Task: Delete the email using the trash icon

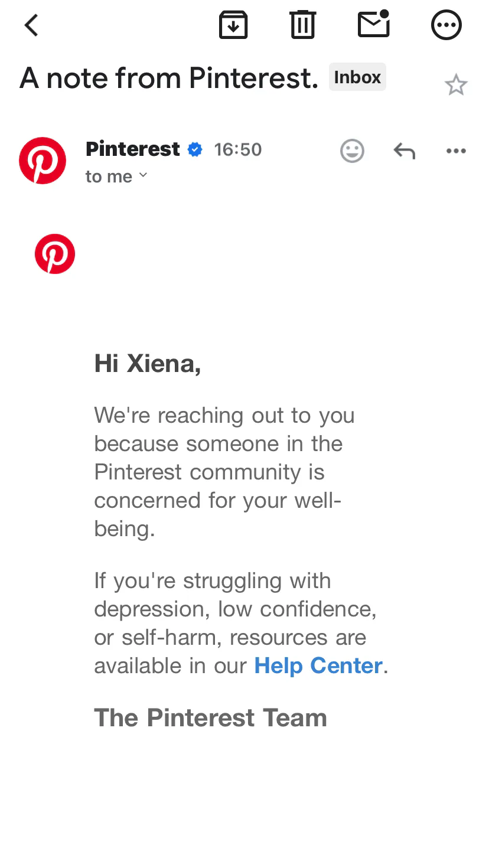Action: pos(303,25)
